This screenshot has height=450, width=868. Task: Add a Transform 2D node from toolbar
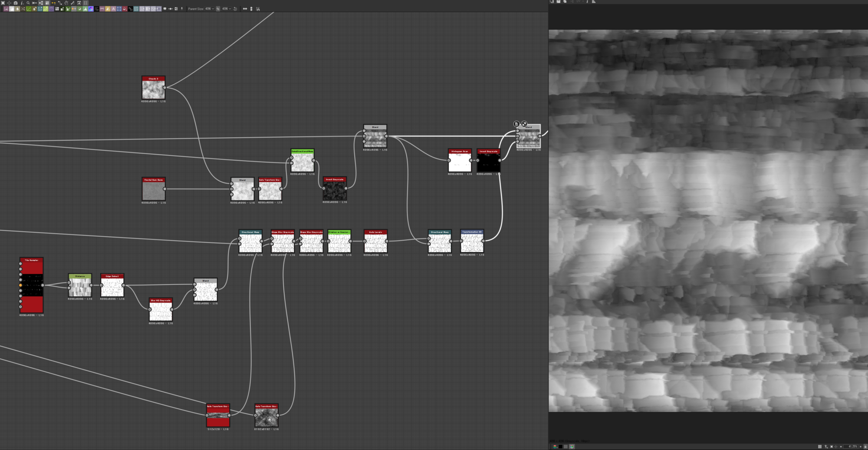119,9
